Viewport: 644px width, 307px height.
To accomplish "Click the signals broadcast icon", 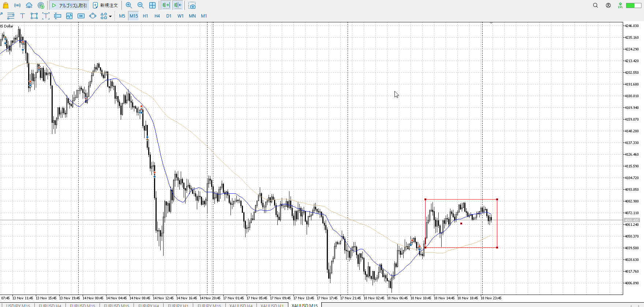I will 17,5.
